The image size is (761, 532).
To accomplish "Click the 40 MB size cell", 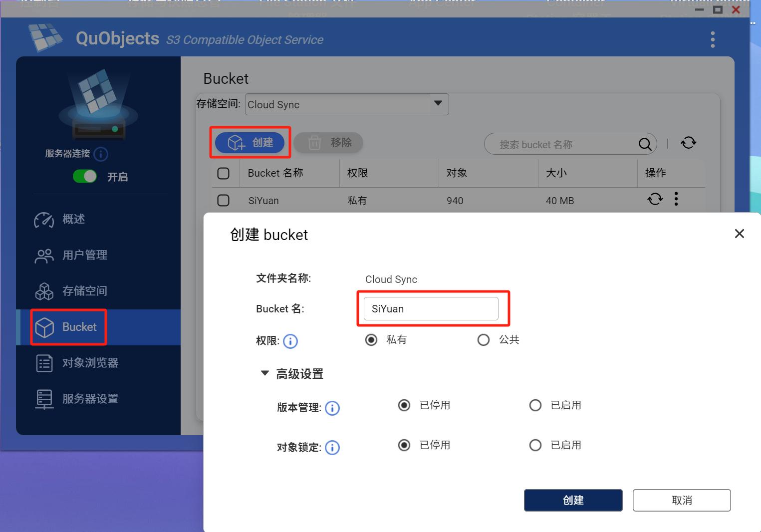I will coord(560,201).
